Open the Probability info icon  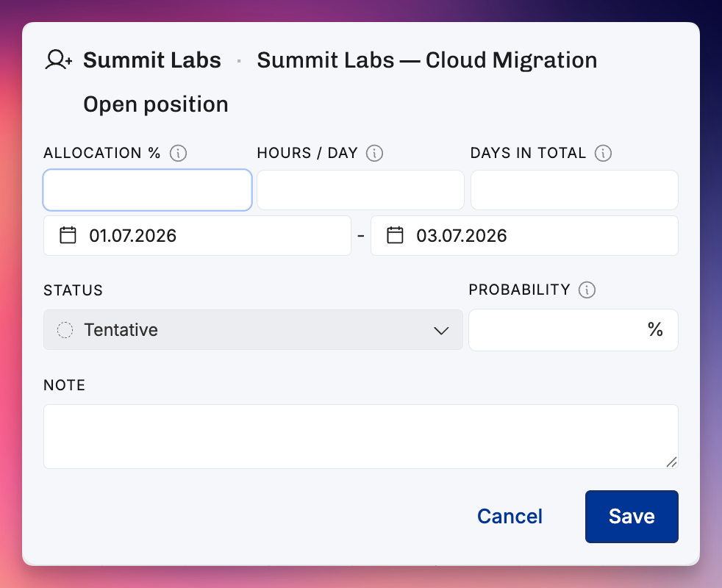click(587, 290)
